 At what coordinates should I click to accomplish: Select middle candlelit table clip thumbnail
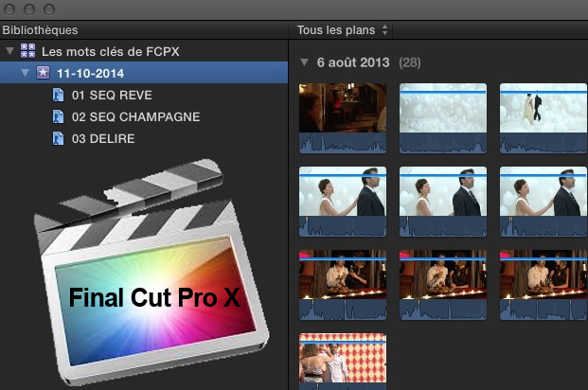443,285
